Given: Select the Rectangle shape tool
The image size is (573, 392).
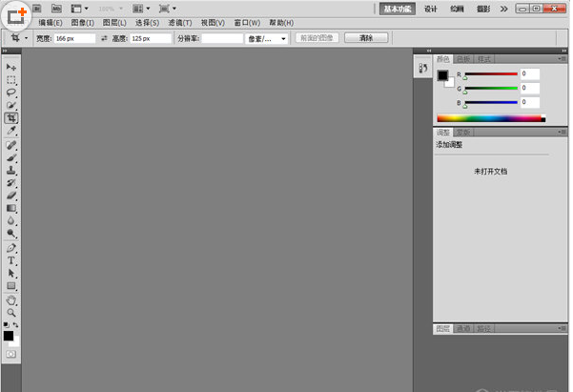Looking at the screenshot, I should pos(10,286).
